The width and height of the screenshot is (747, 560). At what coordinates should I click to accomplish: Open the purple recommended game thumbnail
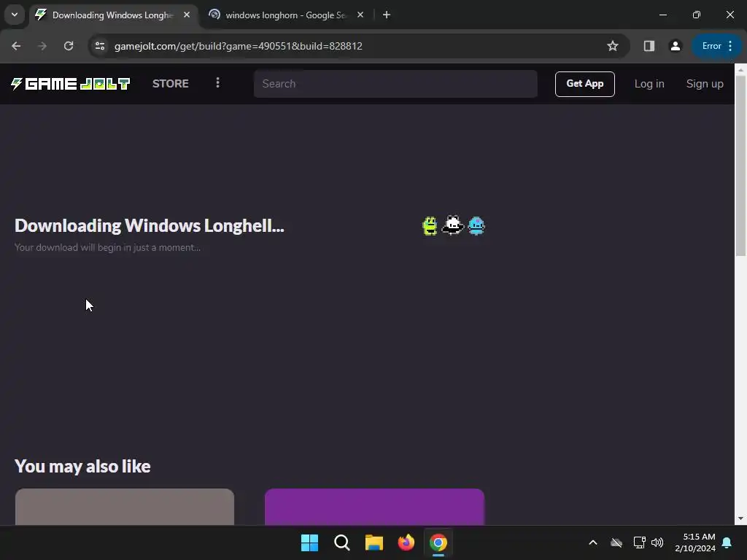[x=374, y=507]
